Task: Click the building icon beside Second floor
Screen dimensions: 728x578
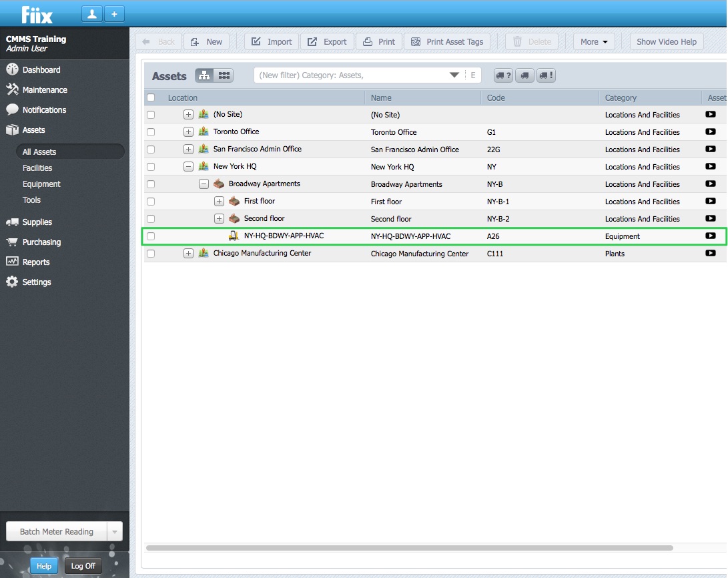Action: (234, 218)
